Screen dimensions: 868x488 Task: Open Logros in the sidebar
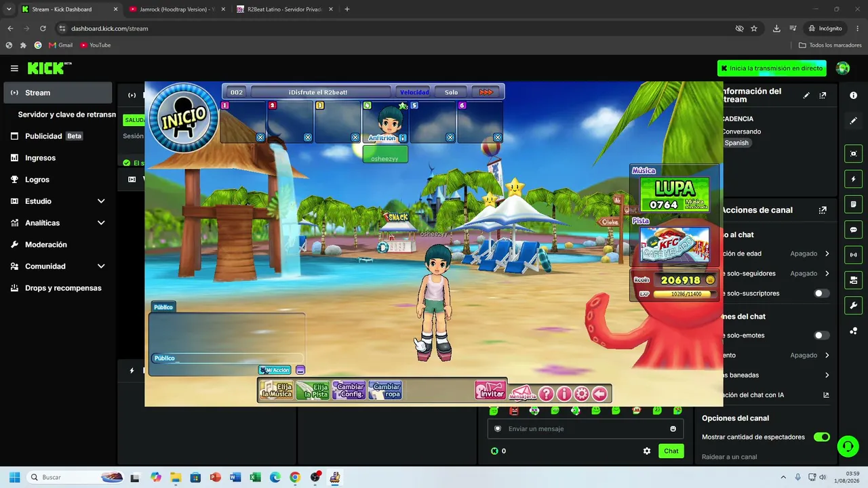point(58,180)
